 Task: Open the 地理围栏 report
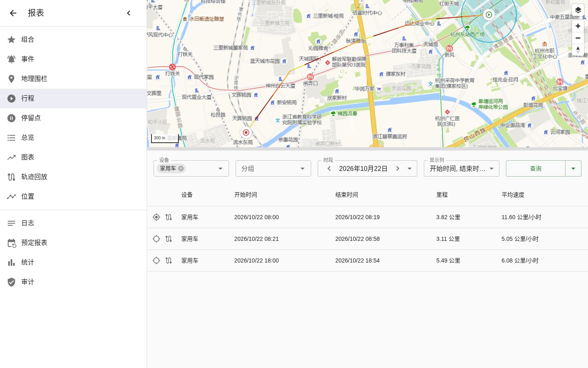tap(73, 79)
